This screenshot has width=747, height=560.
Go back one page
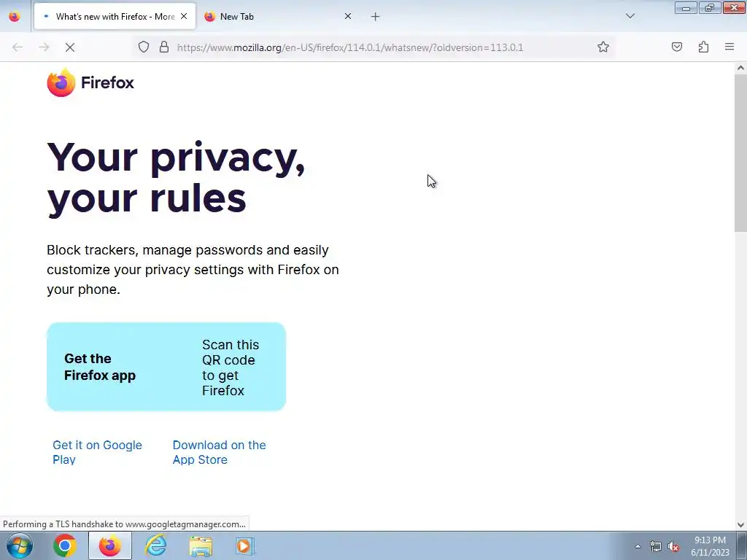(18, 47)
